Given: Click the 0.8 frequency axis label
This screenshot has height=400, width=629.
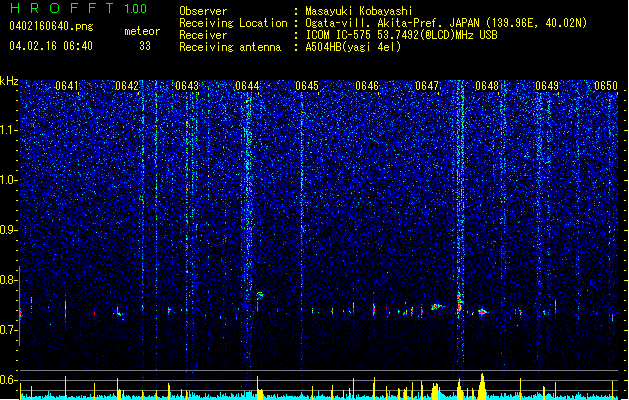Looking at the screenshot, I should coord(8,280).
